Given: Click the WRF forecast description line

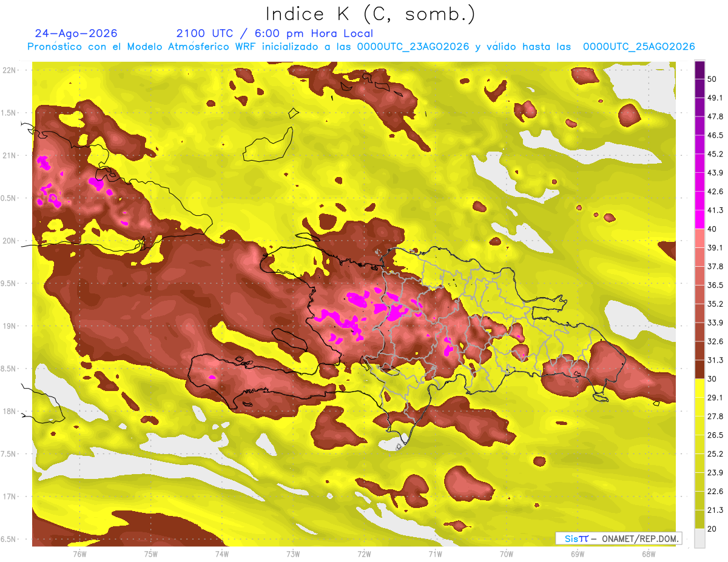Looking at the screenshot, I should pos(361,47).
